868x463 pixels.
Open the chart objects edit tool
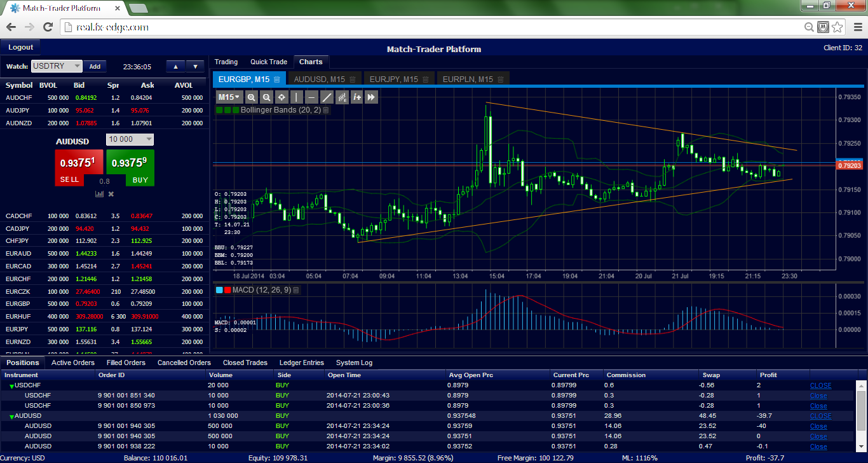[x=342, y=97]
